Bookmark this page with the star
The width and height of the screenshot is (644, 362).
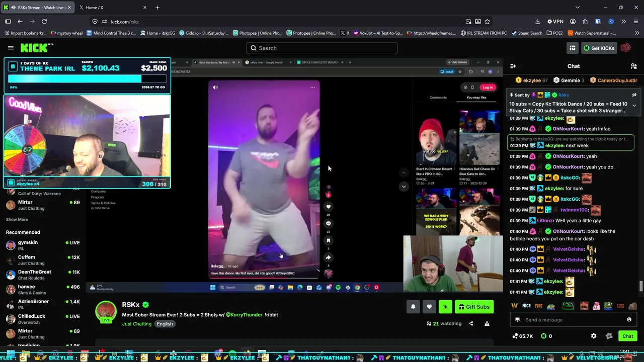coord(487,22)
